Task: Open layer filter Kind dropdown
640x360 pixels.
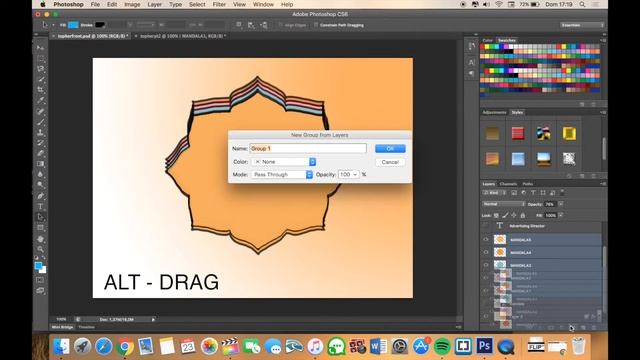Action: tap(494, 193)
